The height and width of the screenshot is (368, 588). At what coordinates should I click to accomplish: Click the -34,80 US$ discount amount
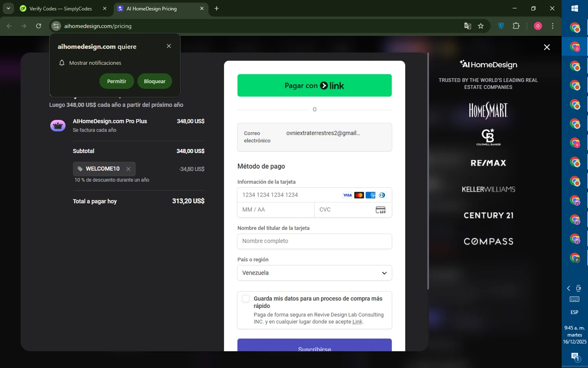[192, 169]
